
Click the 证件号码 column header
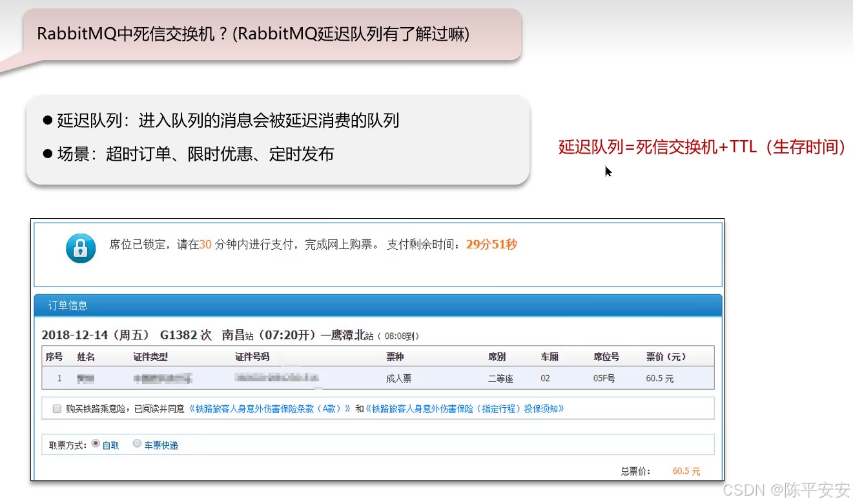[252, 356]
